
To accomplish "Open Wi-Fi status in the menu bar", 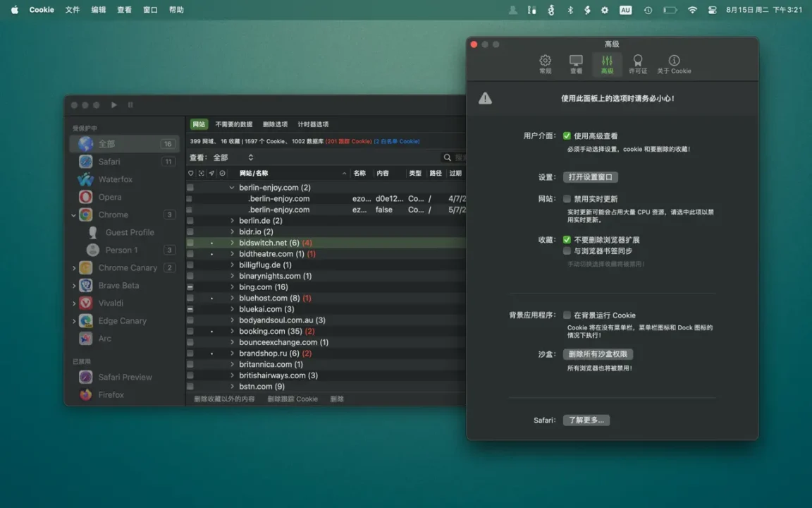I will click(x=692, y=10).
